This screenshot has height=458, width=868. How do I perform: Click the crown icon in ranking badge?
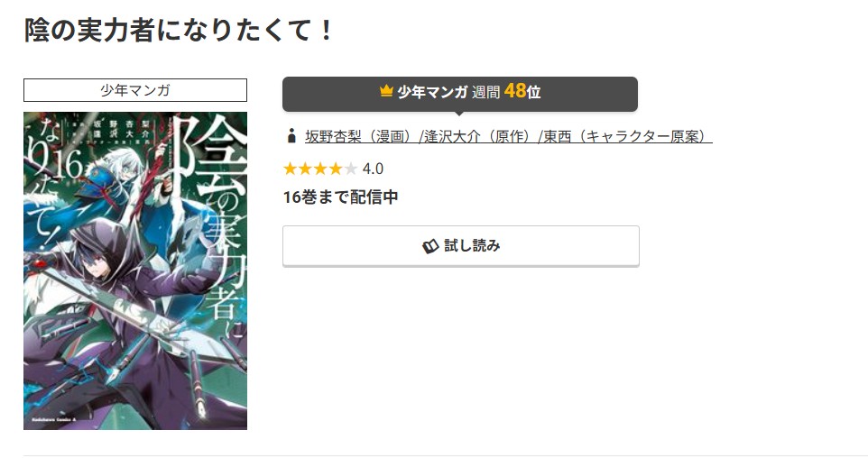pos(386,91)
